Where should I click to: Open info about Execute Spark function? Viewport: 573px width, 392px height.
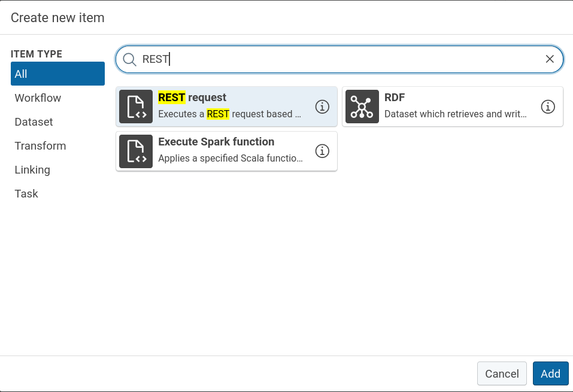coord(322,151)
